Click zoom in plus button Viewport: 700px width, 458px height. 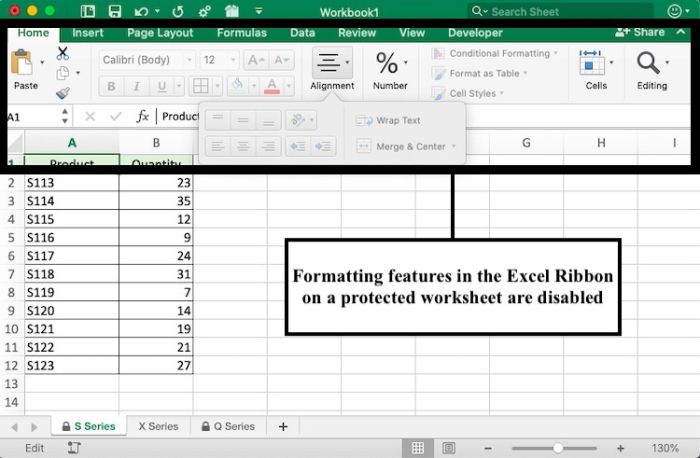pos(620,448)
